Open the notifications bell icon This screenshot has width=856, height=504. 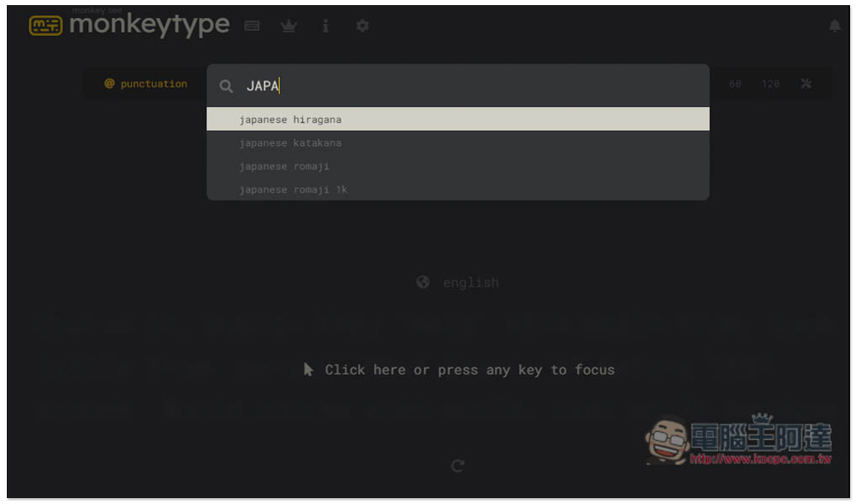pyautogui.click(x=835, y=26)
